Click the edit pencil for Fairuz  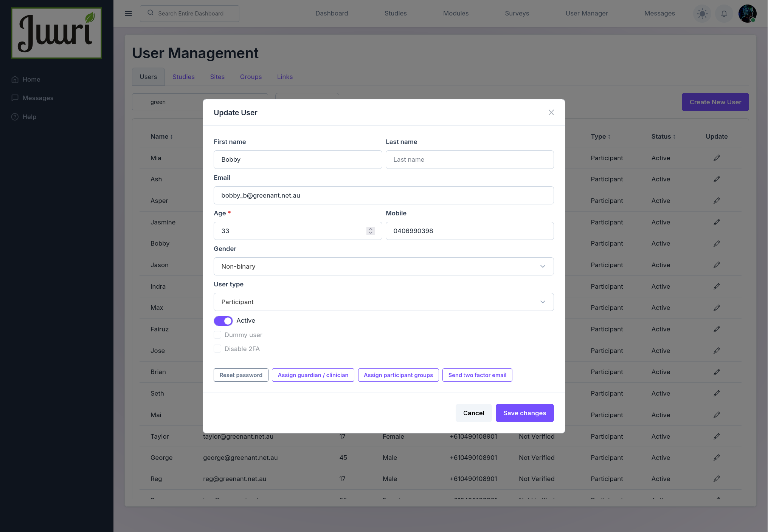717,329
